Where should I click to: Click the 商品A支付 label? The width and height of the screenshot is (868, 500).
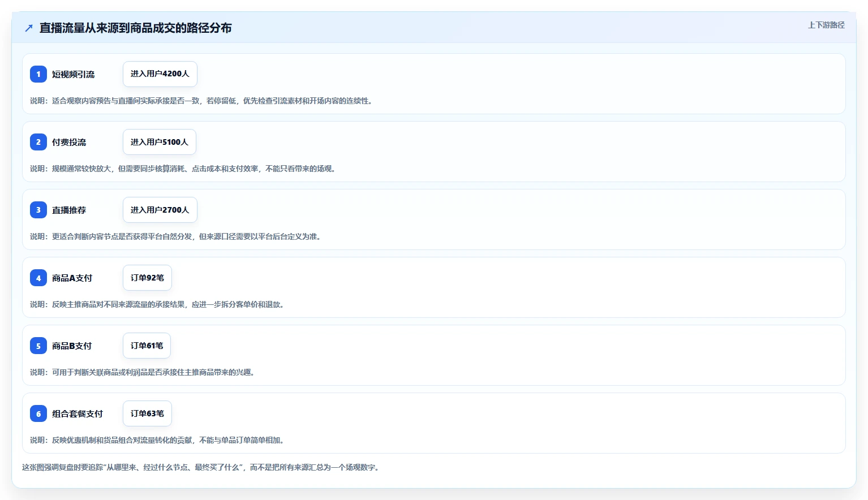coord(72,278)
